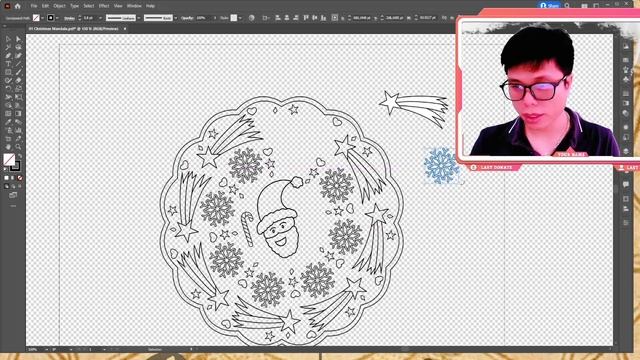This screenshot has width=640, height=360.
Task: Select the Blend tool
Action: [x=18, y=122]
